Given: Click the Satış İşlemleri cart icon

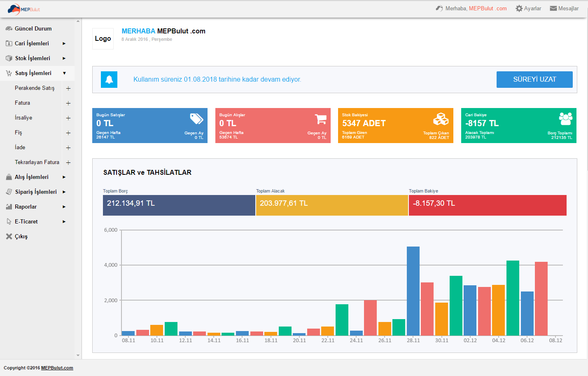Looking at the screenshot, I should 9,73.
